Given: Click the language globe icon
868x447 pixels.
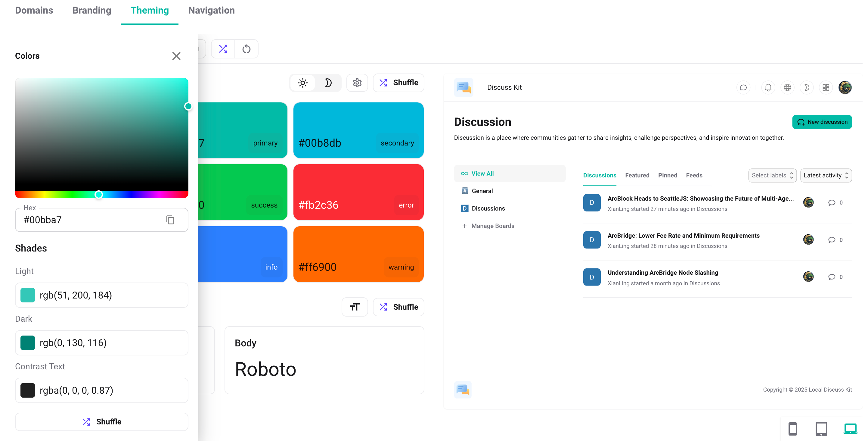Looking at the screenshot, I should 787,88.
